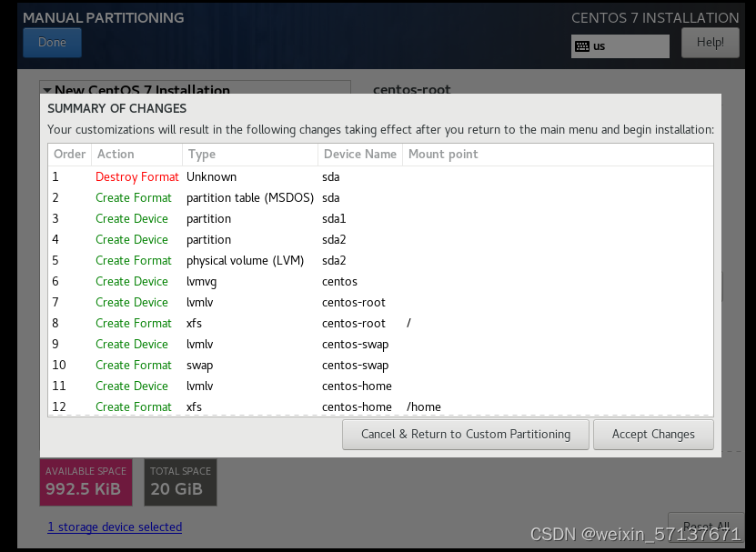Click 'Create Device' in order row 3
Screen dimensions: 756x552
132,219
